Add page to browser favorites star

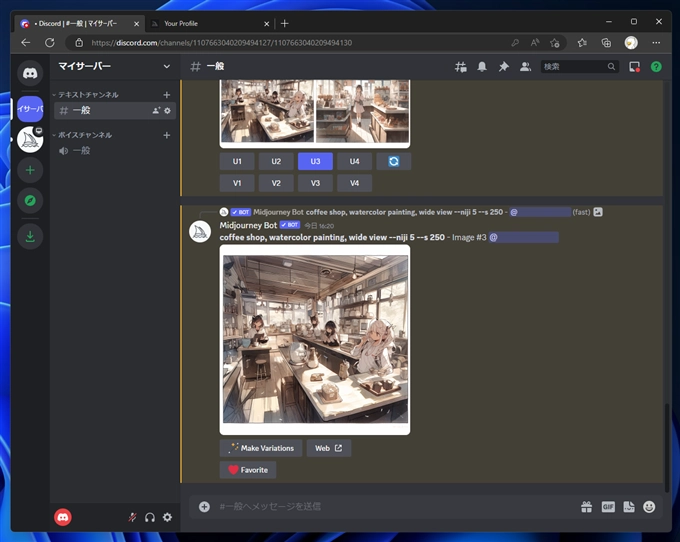tap(555, 42)
